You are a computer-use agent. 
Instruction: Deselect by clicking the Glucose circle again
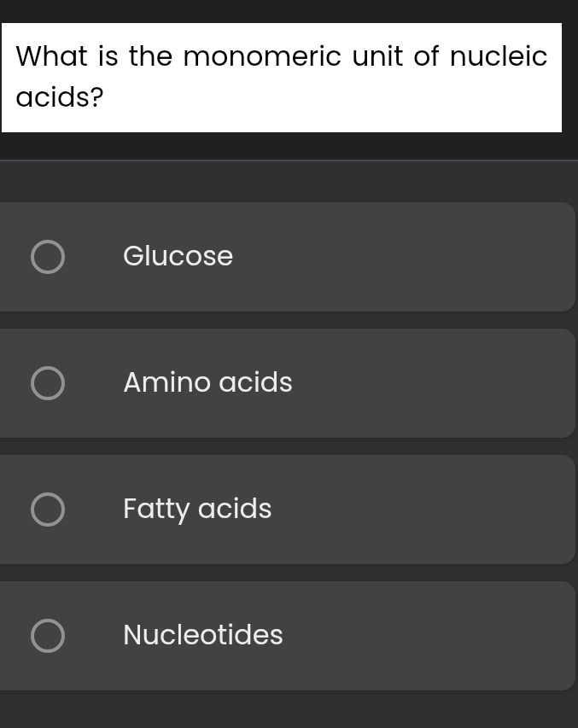pyautogui.click(x=48, y=256)
